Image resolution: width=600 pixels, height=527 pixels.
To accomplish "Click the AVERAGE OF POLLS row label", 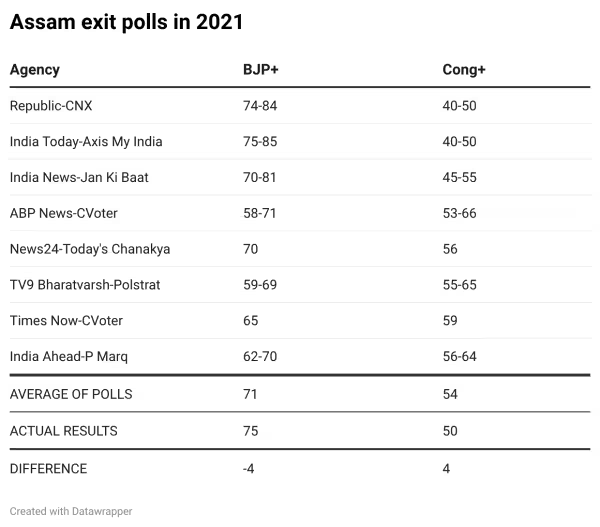I will pyautogui.click(x=71, y=394).
